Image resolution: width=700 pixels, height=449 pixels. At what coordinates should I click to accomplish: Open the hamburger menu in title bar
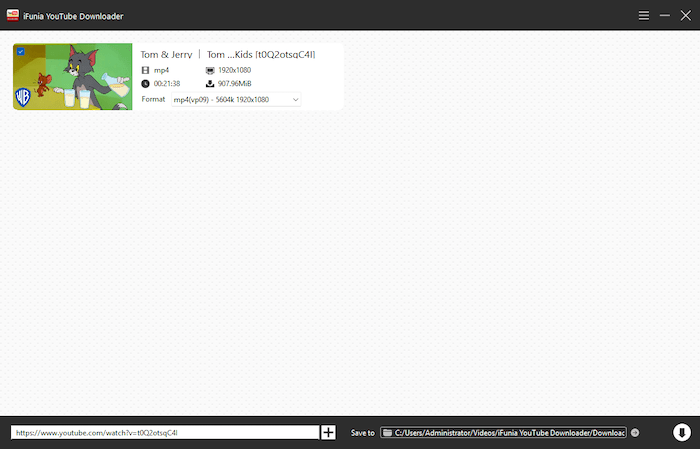643,15
